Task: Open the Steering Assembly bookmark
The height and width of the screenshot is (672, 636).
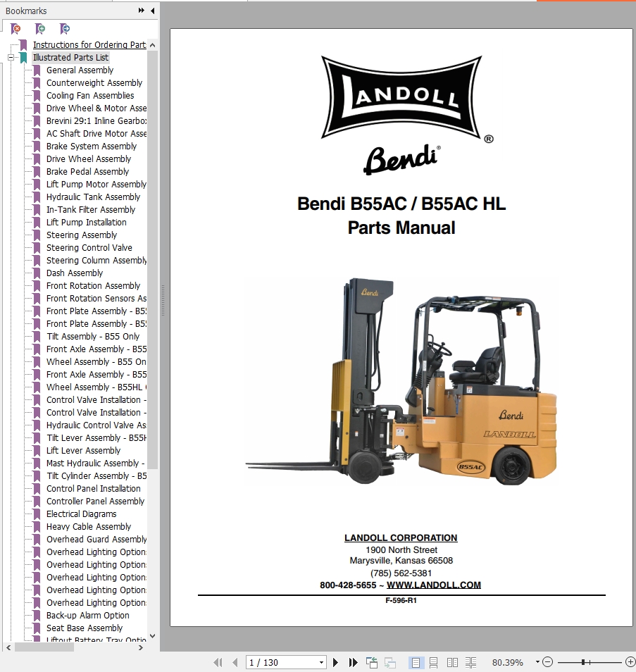Action: coord(82,235)
